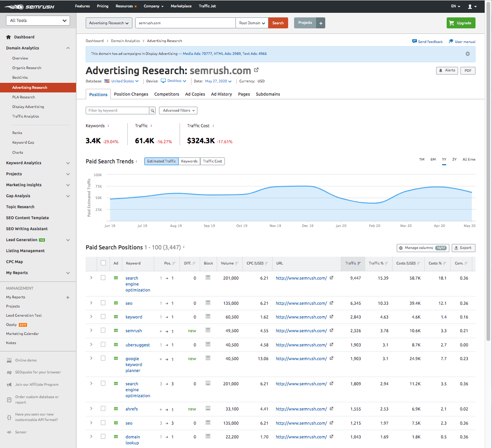Click the ad icon in the ubersuggest row
This screenshot has width=492, height=448.
pos(116,345)
